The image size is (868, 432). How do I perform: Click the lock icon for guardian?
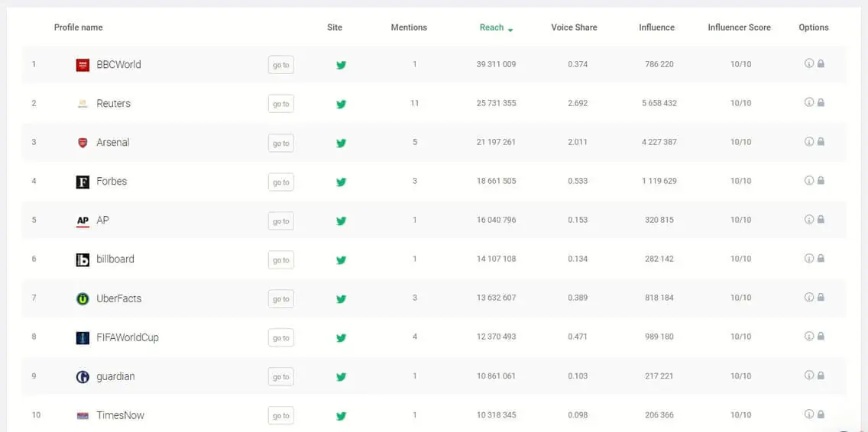[821, 375]
